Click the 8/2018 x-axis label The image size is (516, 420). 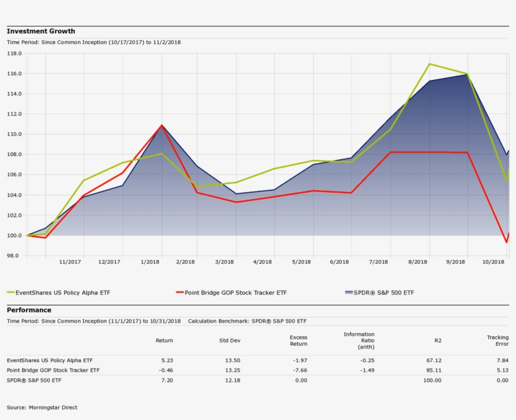pyautogui.click(x=418, y=262)
